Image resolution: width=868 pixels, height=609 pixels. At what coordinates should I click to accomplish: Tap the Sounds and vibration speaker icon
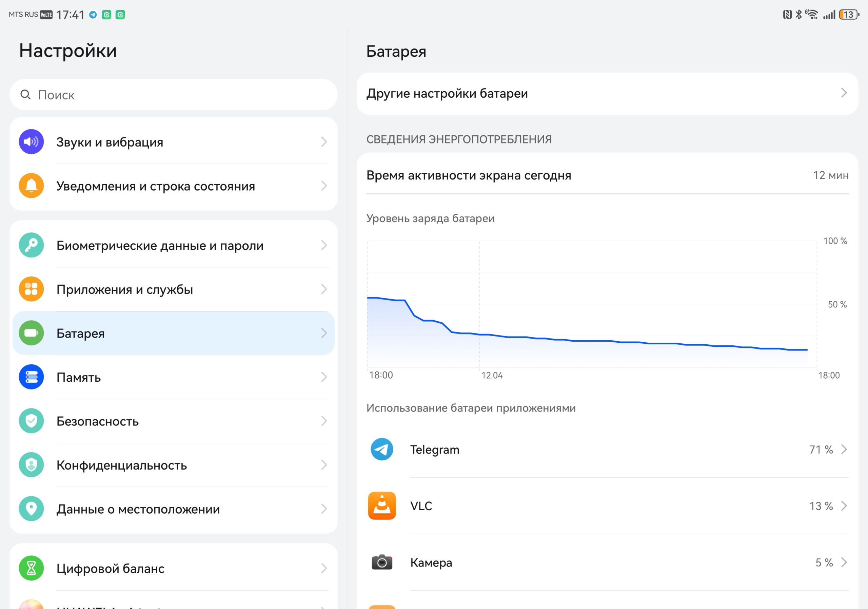[32, 142]
